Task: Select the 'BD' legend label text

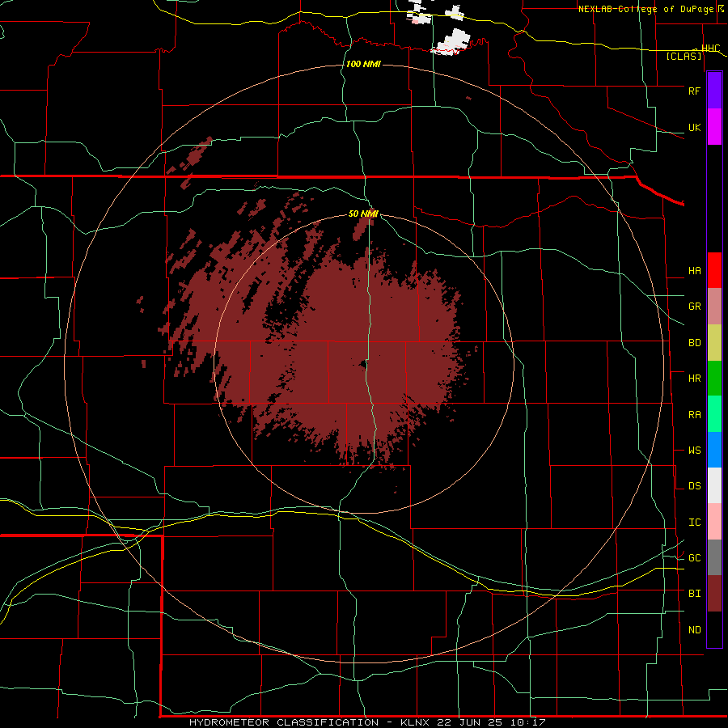Action: tap(694, 343)
